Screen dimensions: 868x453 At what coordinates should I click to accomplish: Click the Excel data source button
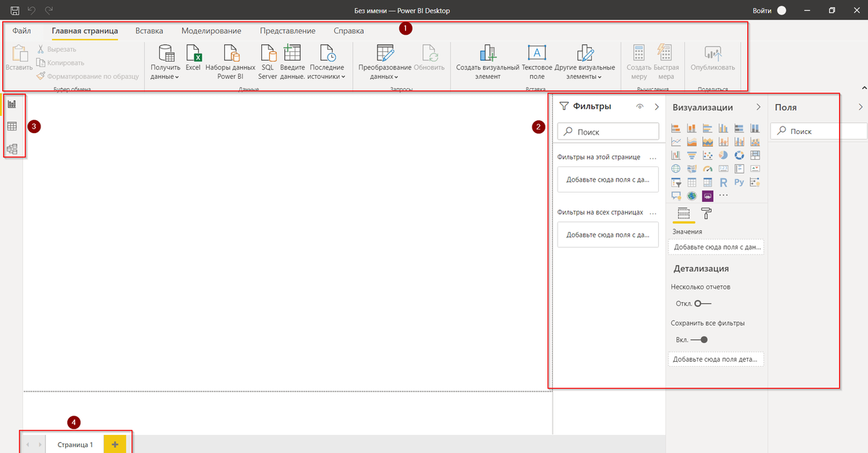pyautogui.click(x=193, y=58)
